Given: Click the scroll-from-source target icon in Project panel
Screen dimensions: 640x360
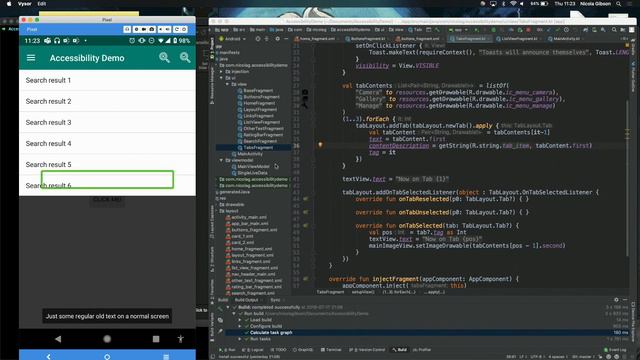Looking at the screenshot, I should pos(258,39).
